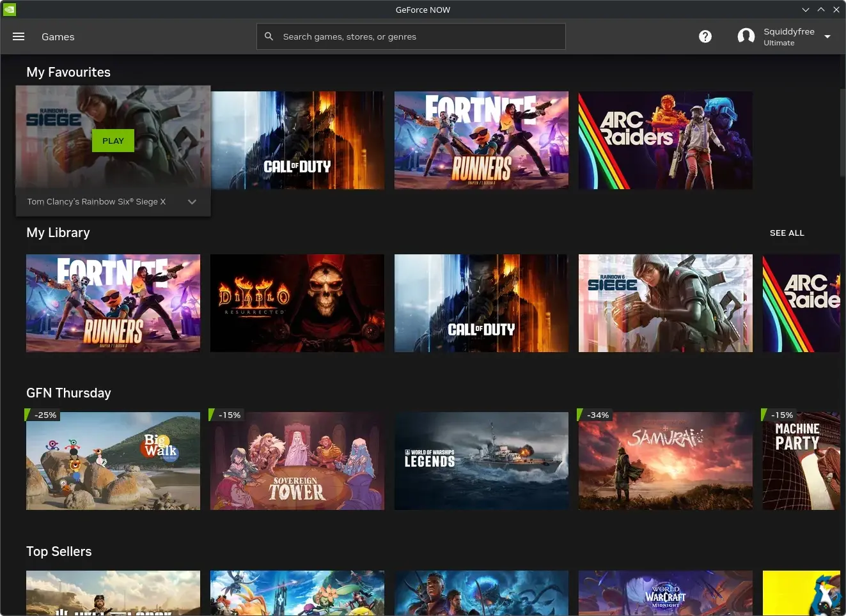
Task: Open the help question mark icon
Action: pos(705,36)
